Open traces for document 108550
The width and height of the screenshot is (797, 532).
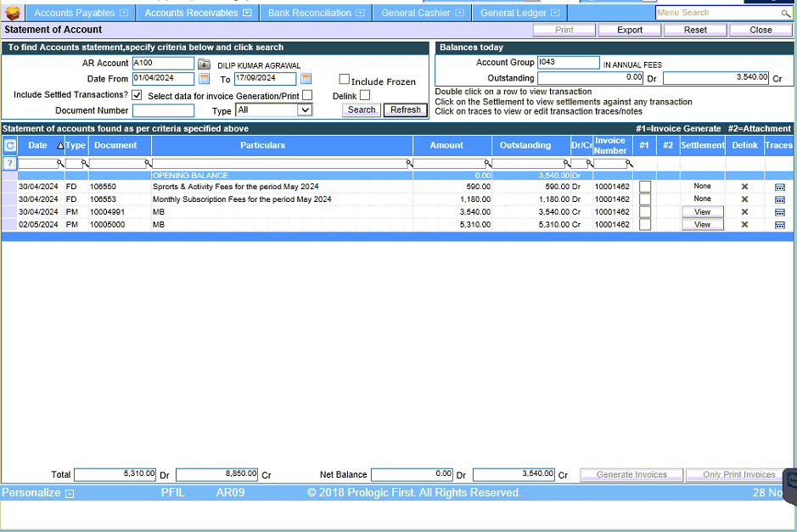780,187
